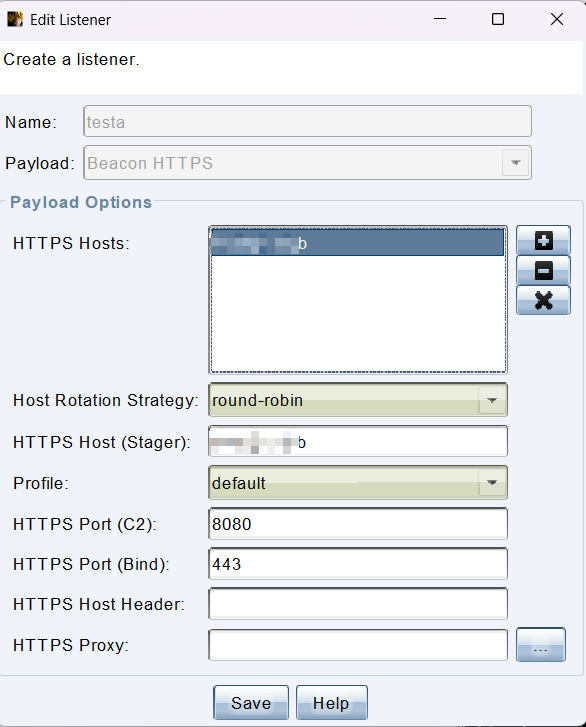Open the Profile dropdown arrow
The height and width of the screenshot is (727, 586).
pos(492,483)
